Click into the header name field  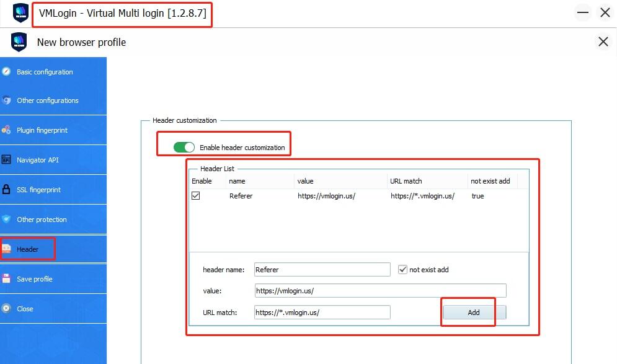322,270
